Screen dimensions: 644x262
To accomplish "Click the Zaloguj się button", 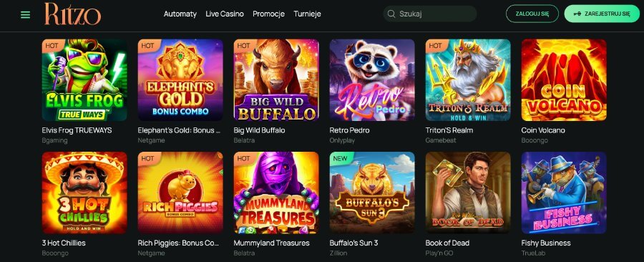I will (x=532, y=14).
